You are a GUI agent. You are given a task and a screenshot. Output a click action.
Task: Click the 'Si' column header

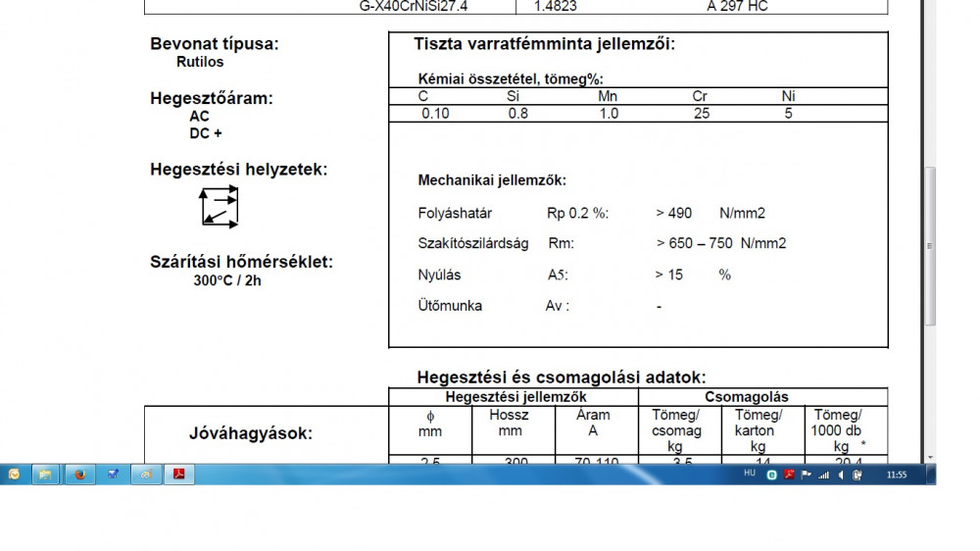513,96
